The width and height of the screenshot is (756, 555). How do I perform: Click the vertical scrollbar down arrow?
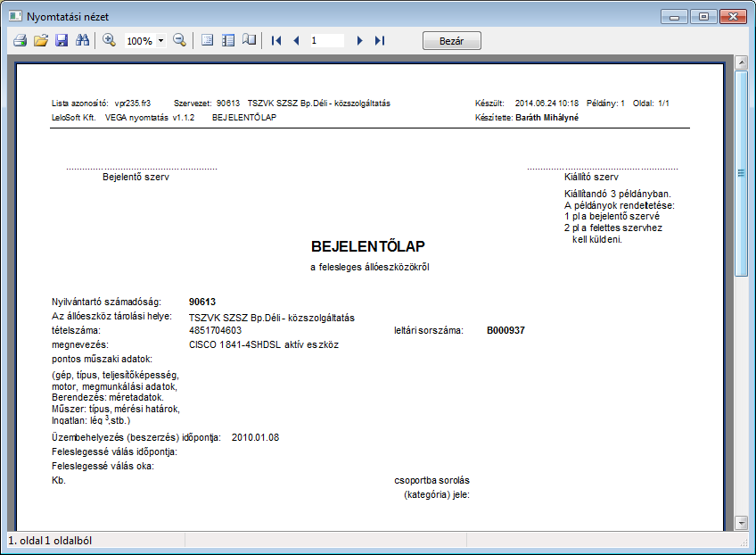741,522
